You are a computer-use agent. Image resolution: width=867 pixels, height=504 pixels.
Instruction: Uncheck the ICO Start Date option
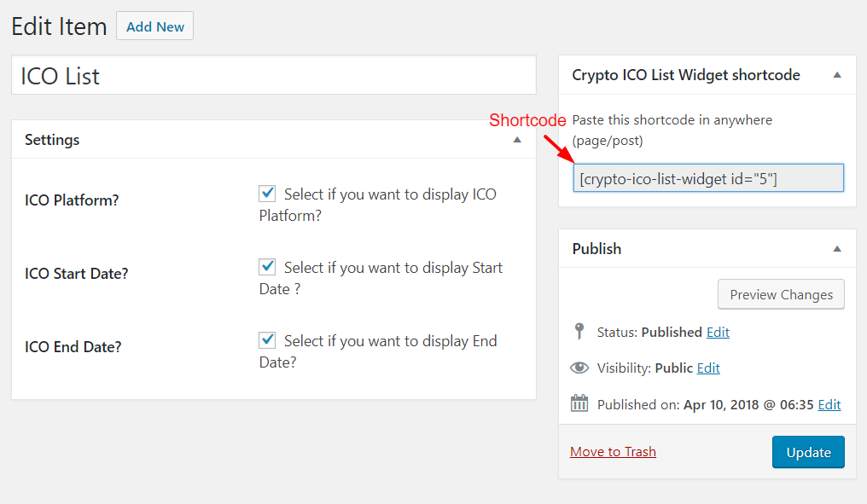[267, 267]
